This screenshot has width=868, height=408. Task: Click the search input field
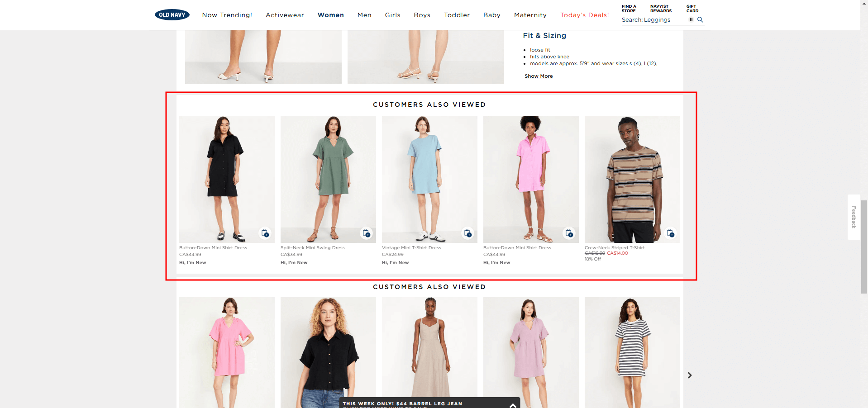652,19
